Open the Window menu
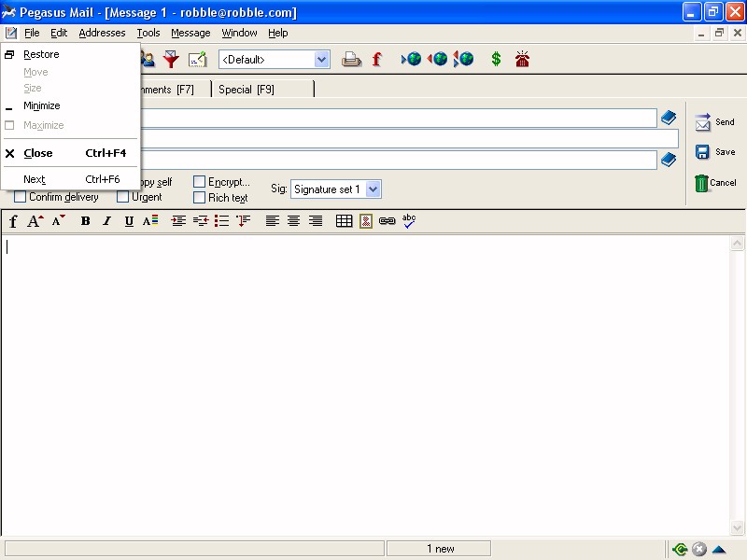Screen dimensions: 747x560 pyautogui.click(x=239, y=33)
